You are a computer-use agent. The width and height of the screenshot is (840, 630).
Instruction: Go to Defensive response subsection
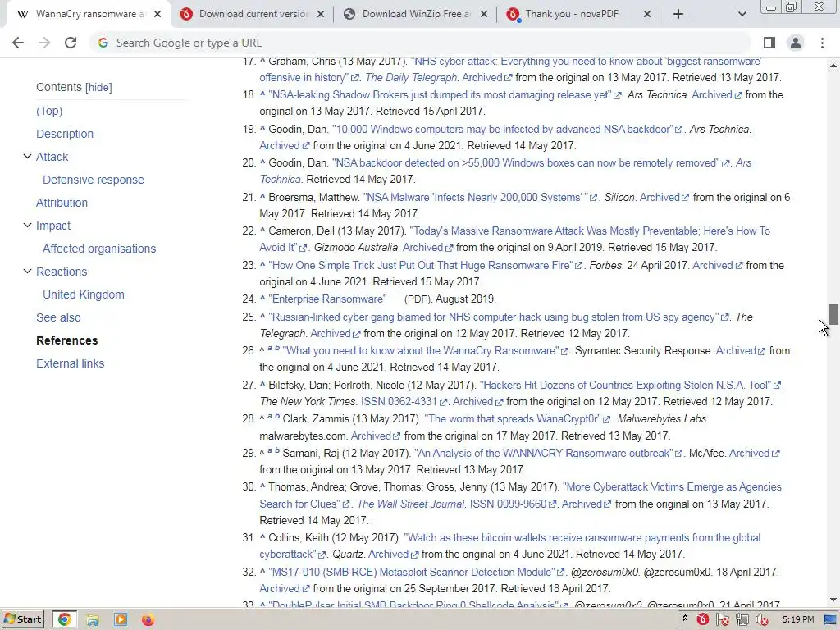(94, 180)
